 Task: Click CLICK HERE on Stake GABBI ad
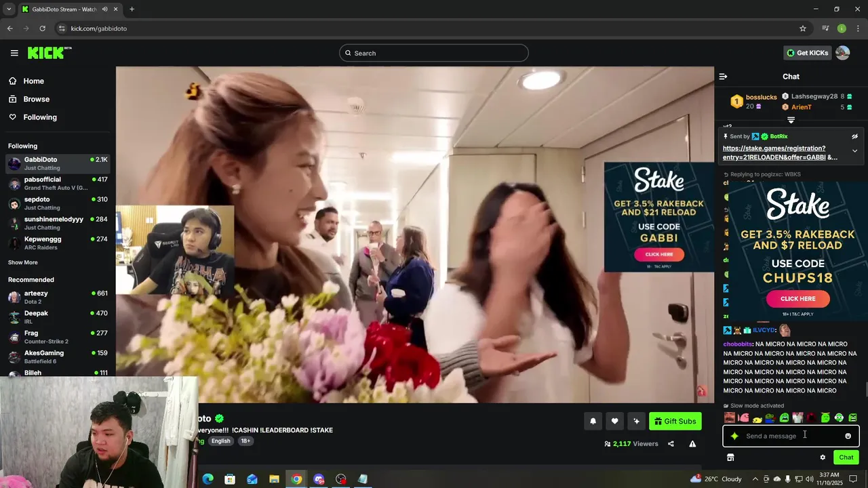[659, 255]
